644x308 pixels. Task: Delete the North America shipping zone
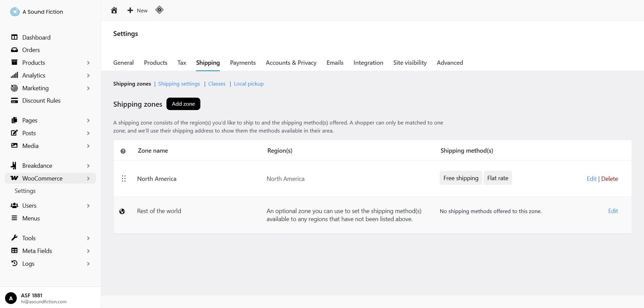click(609, 178)
